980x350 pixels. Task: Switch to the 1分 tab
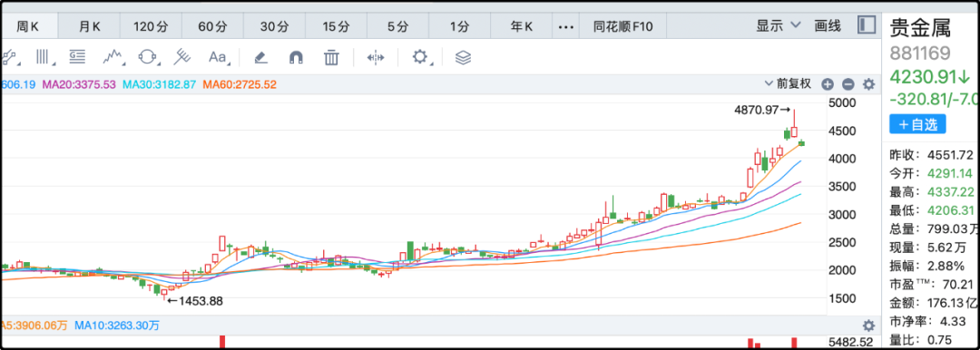[x=459, y=26]
